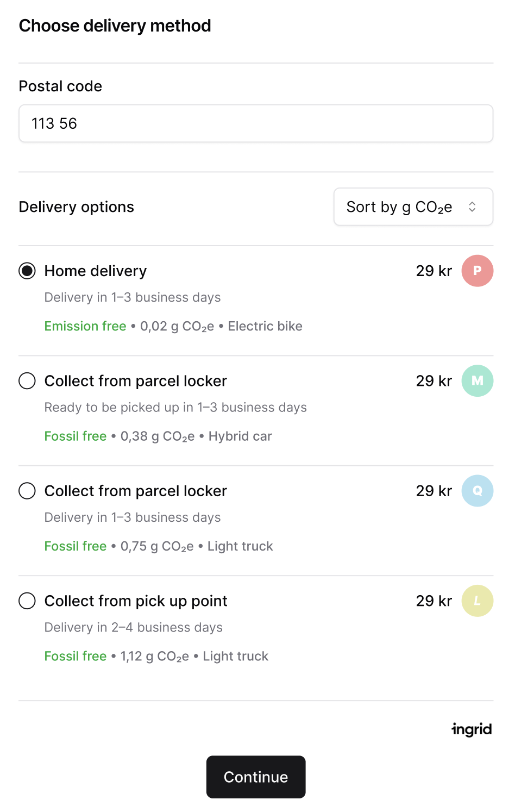Viewport: 515px width, 812px height.
Task: Click the yellow L carrier icon
Action: coord(477,601)
